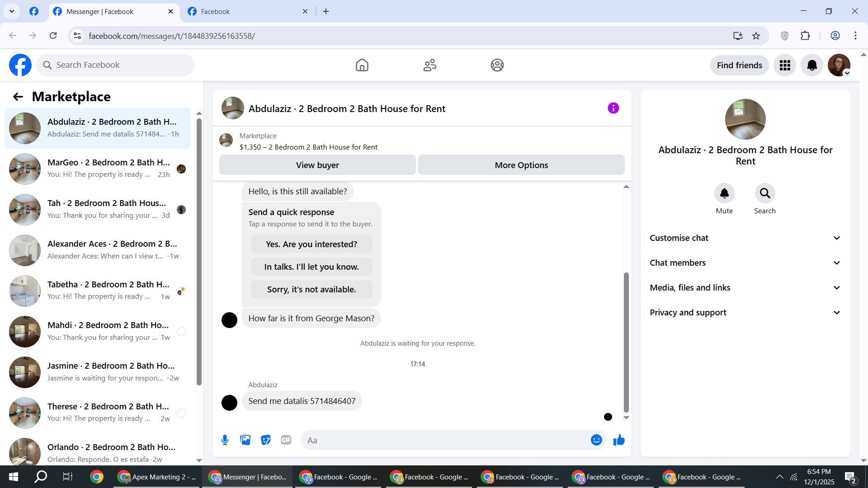Screen dimensions: 868x488
Task: Open Messenger | Facebook taskbar window
Action: click(248, 477)
